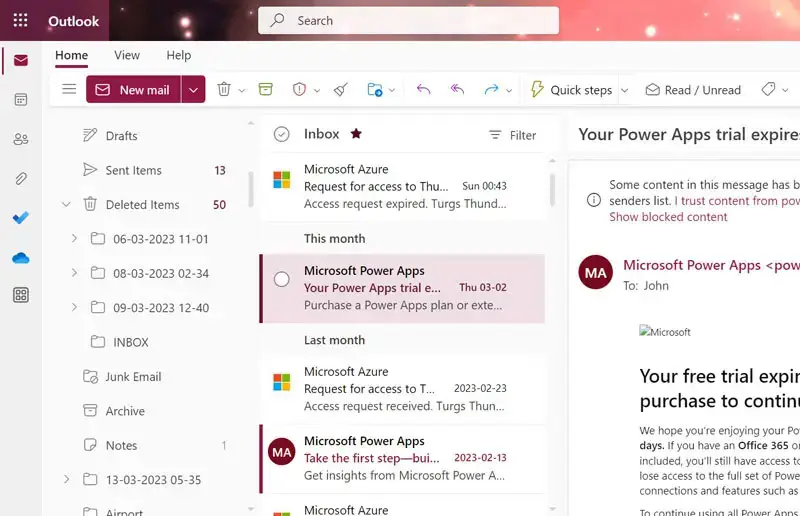Toggle the select-all circle beside Inbox
This screenshot has width=800, height=516.
tap(282, 134)
